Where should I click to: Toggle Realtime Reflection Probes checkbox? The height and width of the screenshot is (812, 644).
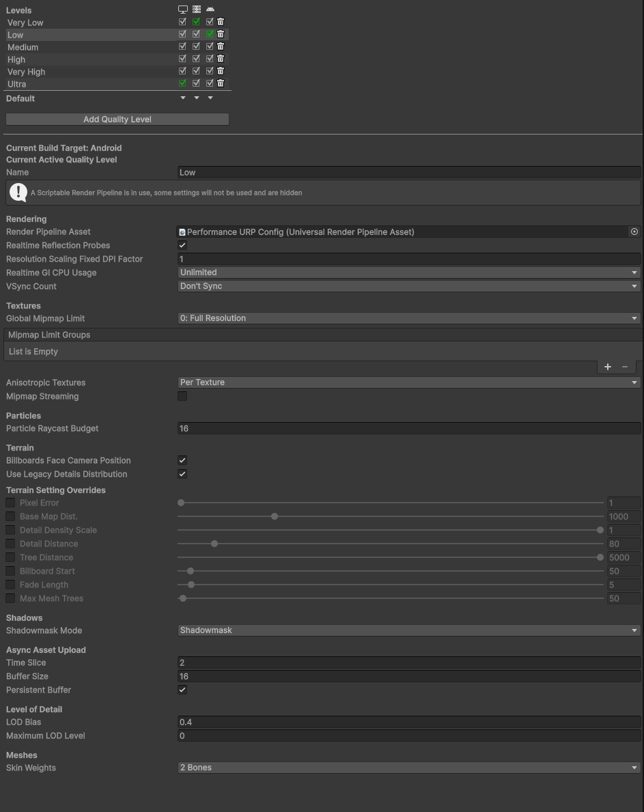pyautogui.click(x=182, y=245)
